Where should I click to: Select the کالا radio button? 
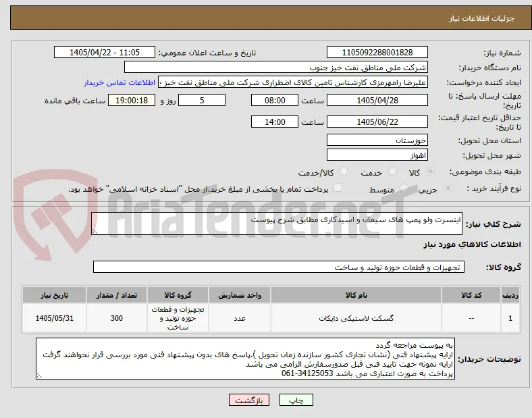tap(430, 172)
